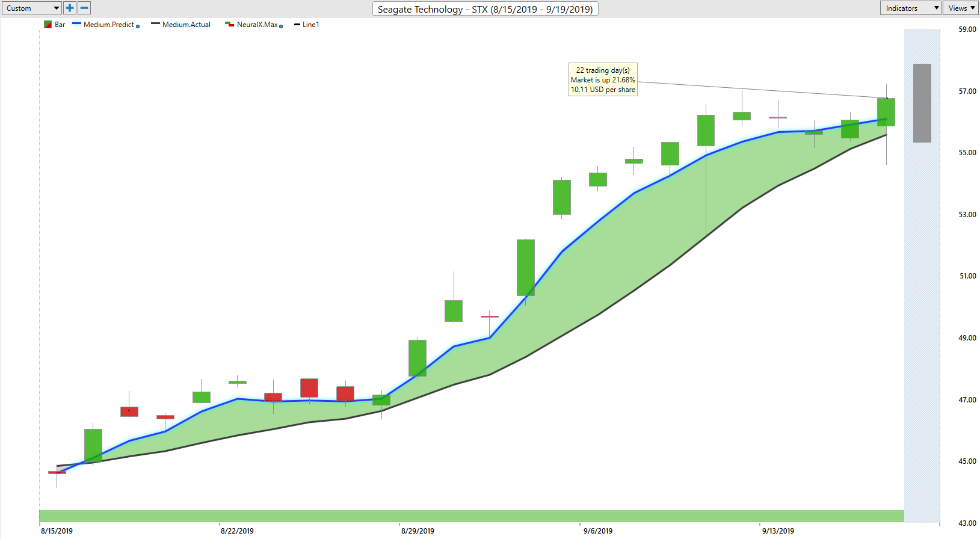Click the 22 trading days annotation box
Viewport: 980px width, 539px height.
[603, 79]
